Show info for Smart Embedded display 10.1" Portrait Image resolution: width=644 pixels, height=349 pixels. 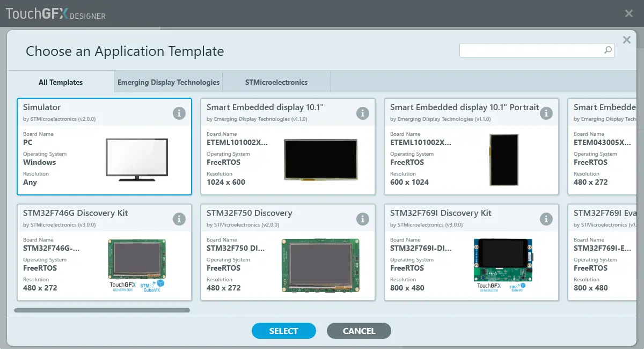tap(546, 113)
